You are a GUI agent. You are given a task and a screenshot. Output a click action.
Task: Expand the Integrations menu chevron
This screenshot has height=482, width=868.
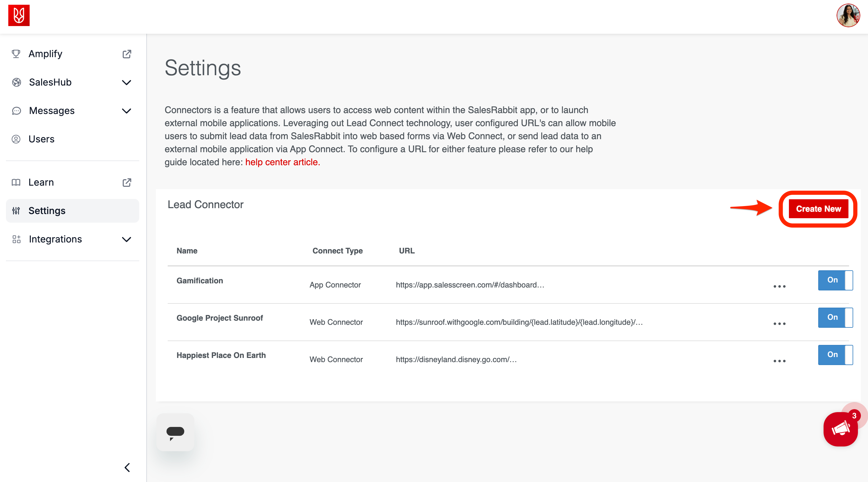point(126,240)
